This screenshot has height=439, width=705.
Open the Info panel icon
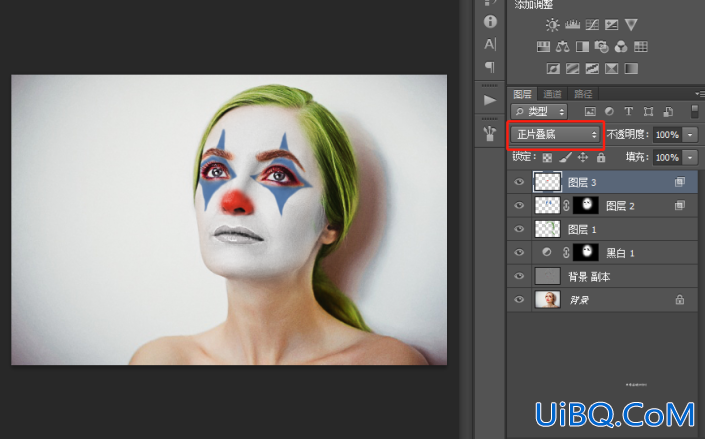point(490,22)
